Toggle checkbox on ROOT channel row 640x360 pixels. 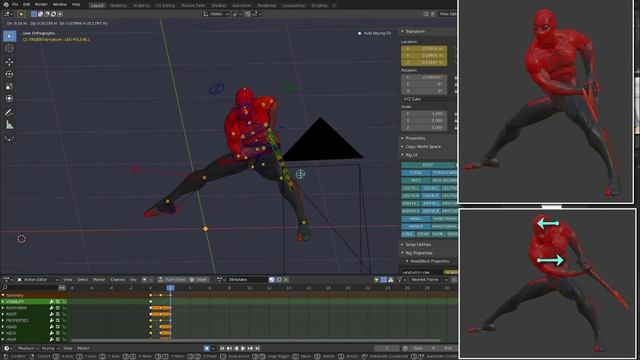click(58, 314)
